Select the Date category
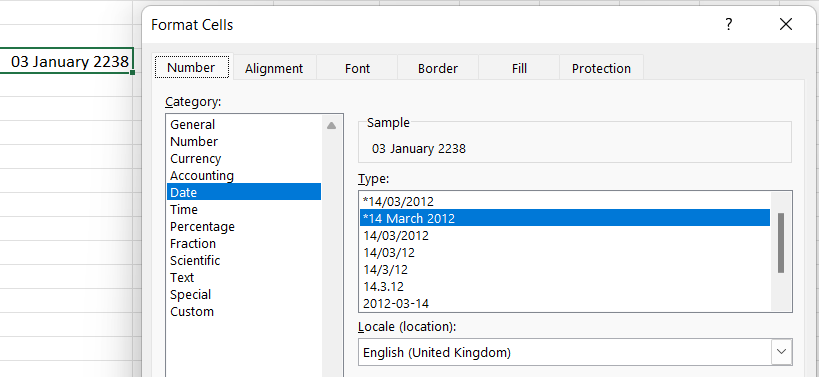Viewport: 819px width, 377px height. coord(244,192)
